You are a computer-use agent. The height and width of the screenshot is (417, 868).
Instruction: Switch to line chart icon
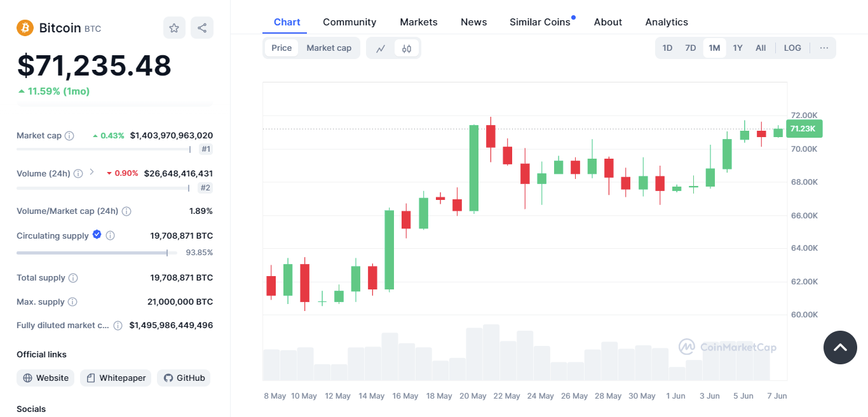pos(381,48)
